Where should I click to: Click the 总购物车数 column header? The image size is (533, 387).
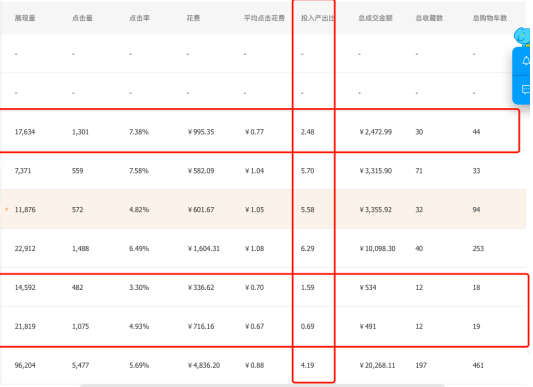pyautogui.click(x=490, y=18)
